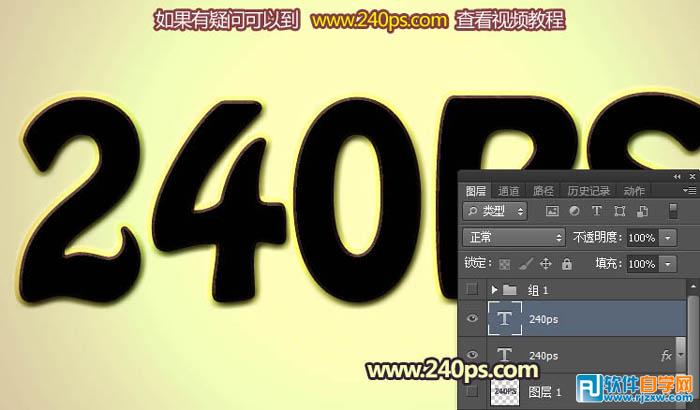Click T thumbnail of the lower 240ps layer
The image size is (700, 410).
pos(504,355)
